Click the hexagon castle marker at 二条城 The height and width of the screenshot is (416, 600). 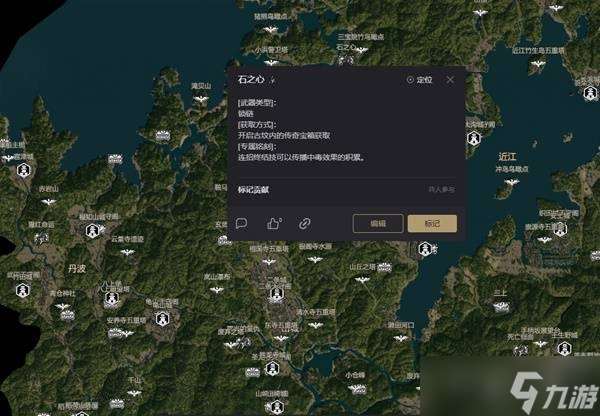point(276,294)
